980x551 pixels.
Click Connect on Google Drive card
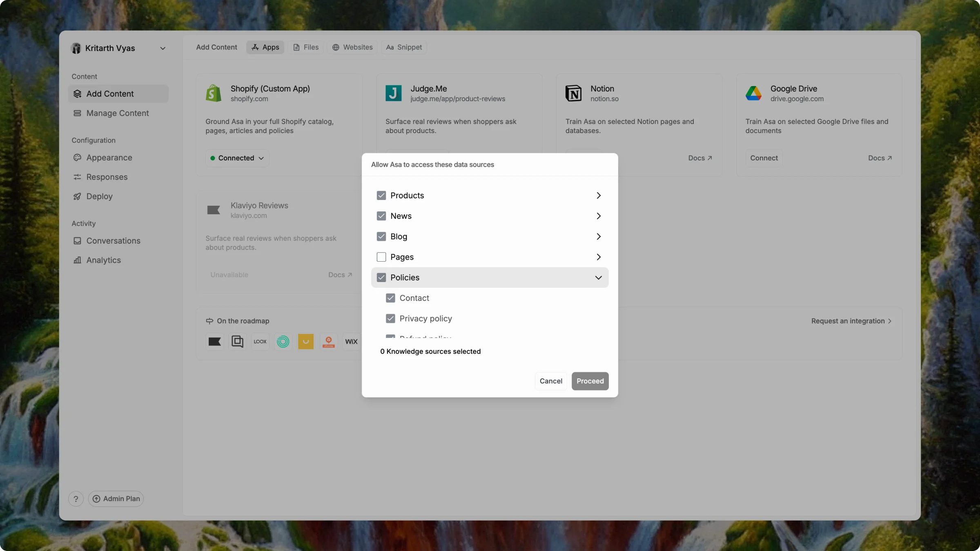(764, 158)
